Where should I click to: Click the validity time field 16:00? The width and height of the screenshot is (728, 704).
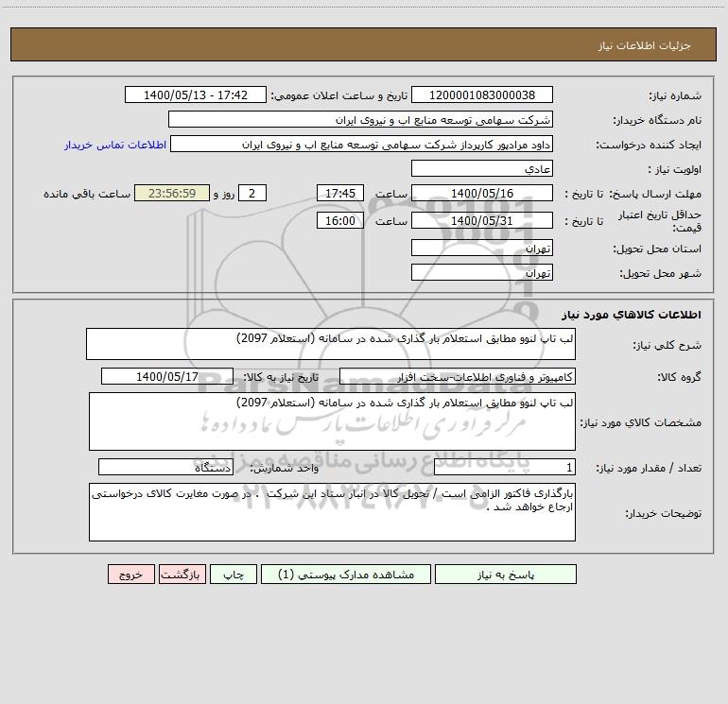coord(339,220)
